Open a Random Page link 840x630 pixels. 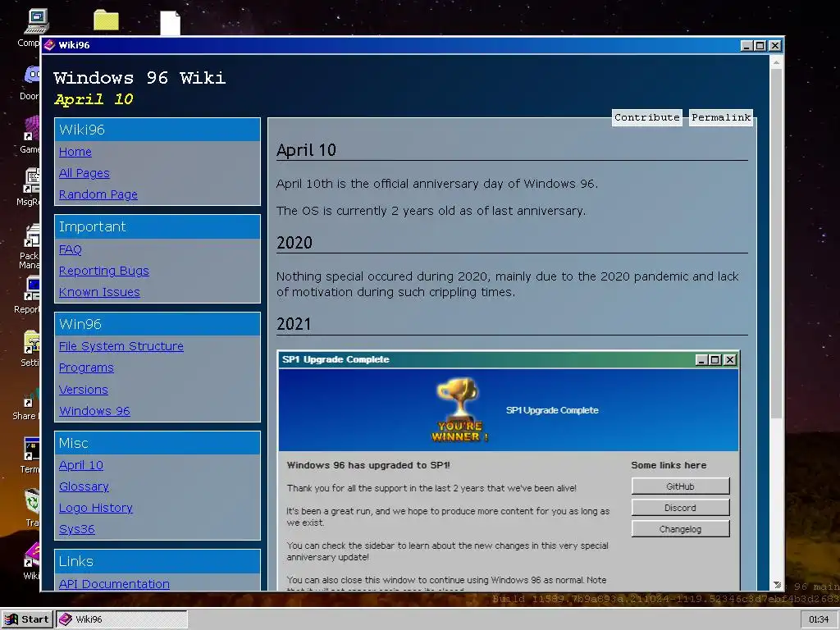click(98, 194)
